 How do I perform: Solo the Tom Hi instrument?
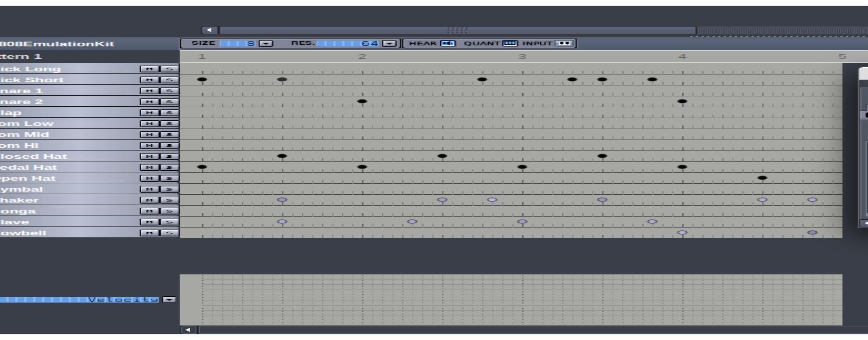pos(169,145)
